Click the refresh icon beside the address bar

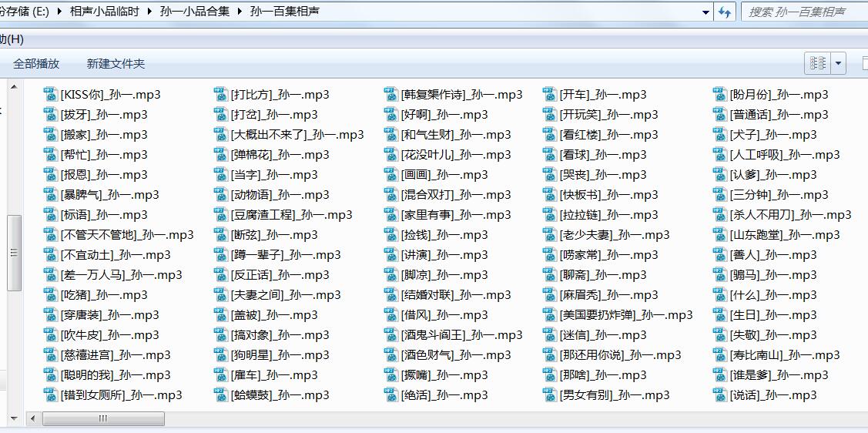click(x=724, y=12)
